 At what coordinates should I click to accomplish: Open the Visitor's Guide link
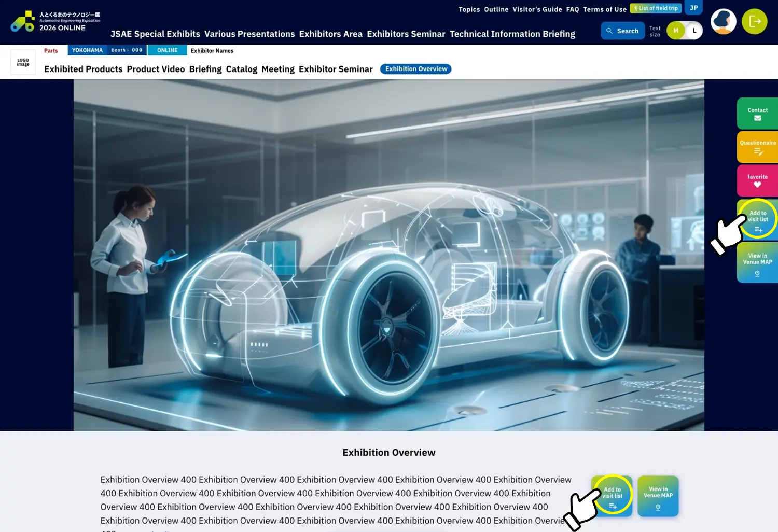coord(537,9)
